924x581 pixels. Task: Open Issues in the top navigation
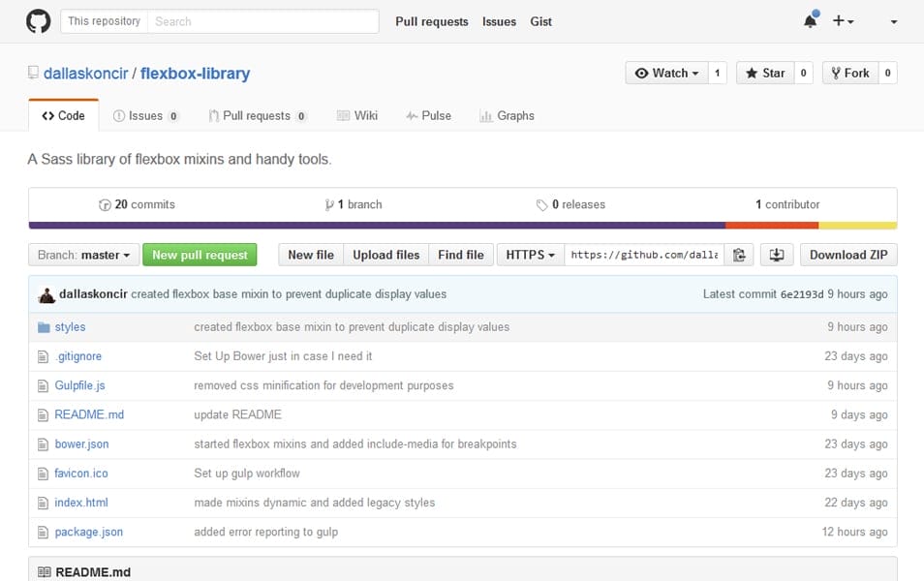coord(499,22)
